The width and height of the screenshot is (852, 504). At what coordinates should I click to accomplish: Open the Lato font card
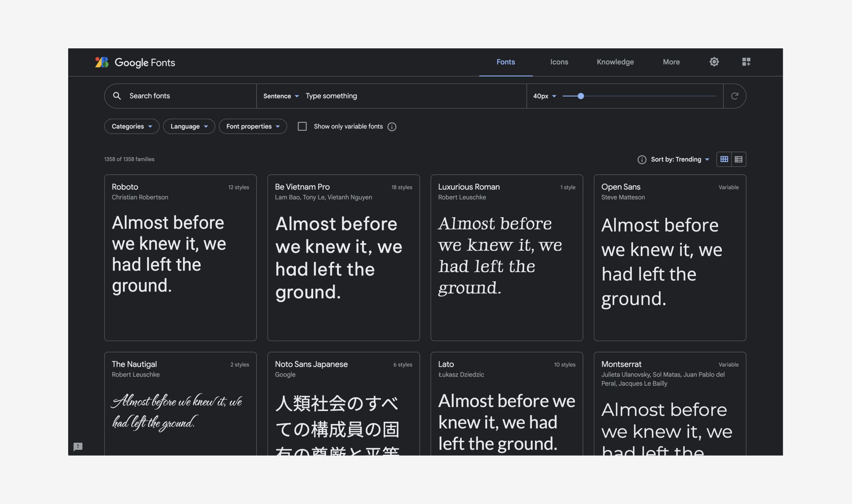point(507,404)
